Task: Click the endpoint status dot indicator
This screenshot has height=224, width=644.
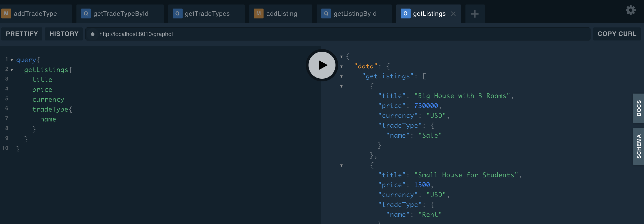Action: [92, 34]
